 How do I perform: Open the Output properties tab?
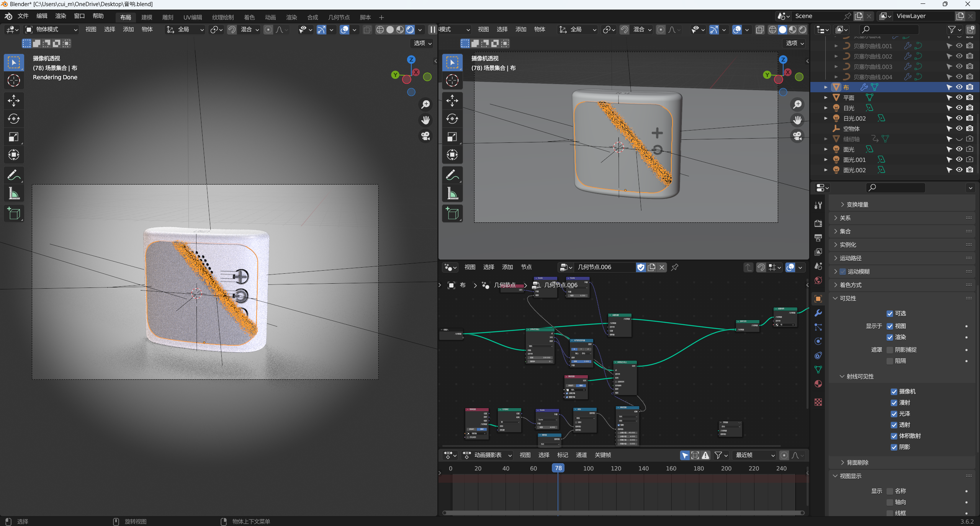818,237
